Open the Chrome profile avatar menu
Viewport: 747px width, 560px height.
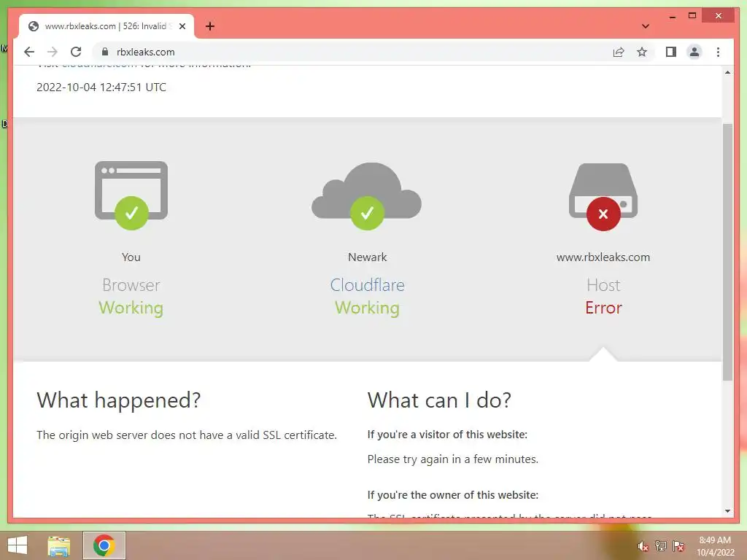pyautogui.click(x=694, y=52)
